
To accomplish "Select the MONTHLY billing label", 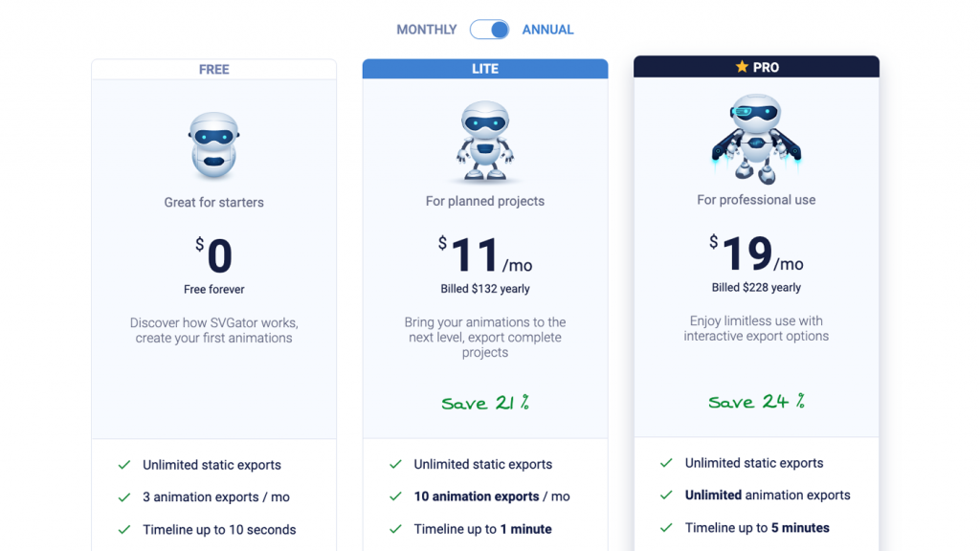I will click(x=426, y=30).
